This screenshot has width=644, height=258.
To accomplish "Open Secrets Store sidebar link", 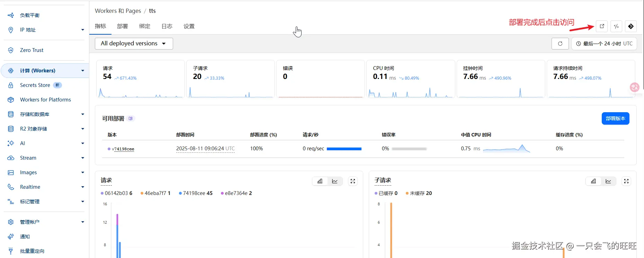I will click(x=35, y=85).
